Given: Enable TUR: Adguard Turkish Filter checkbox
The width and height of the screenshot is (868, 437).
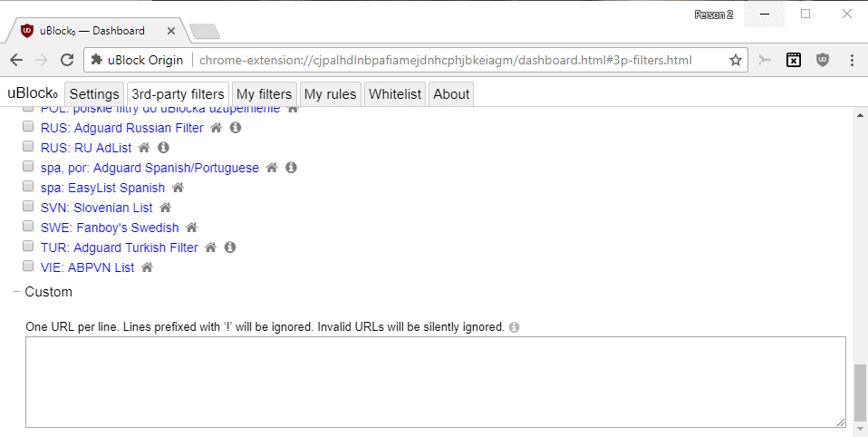Looking at the screenshot, I should [28, 246].
